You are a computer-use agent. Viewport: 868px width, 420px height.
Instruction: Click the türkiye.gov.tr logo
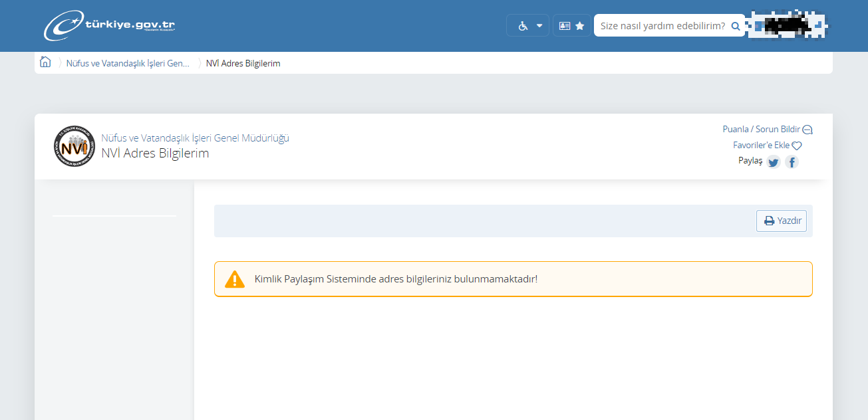(110, 25)
